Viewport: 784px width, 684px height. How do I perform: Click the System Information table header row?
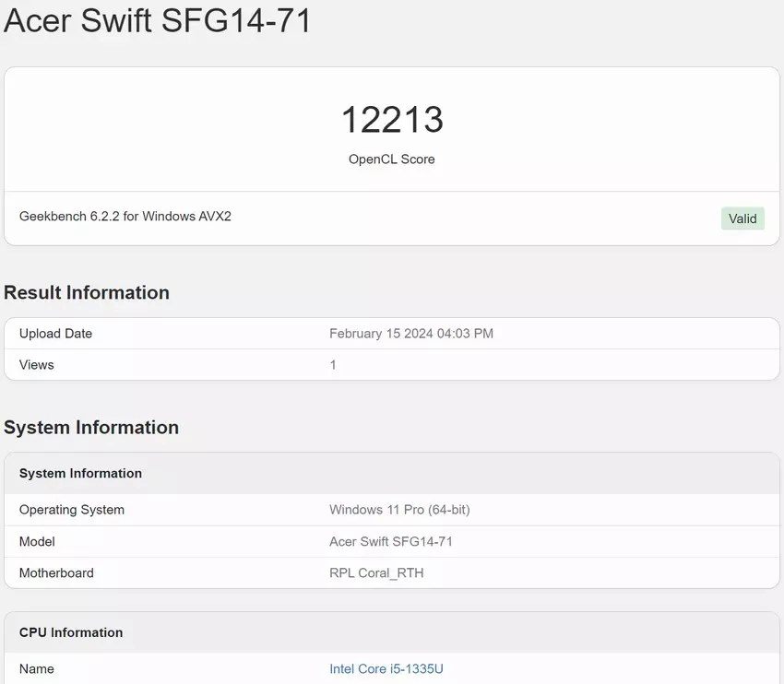81,473
